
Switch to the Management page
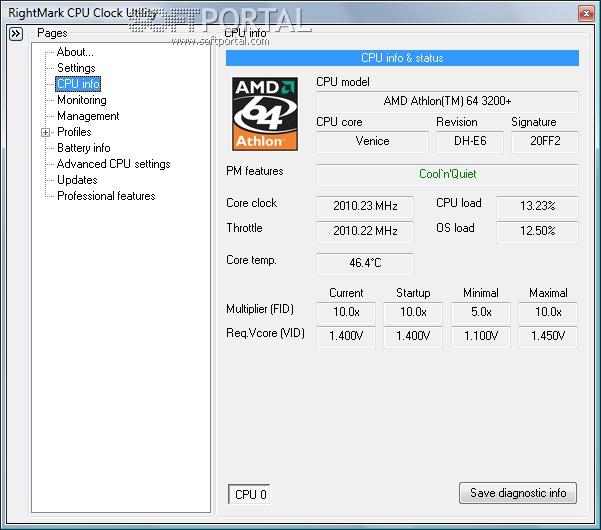(88, 116)
